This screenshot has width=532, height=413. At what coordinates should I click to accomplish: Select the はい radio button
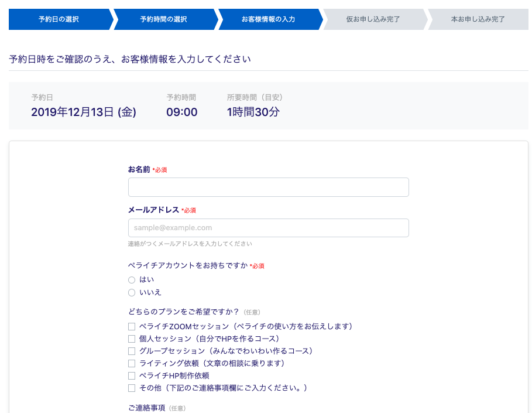pyautogui.click(x=132, y=280)
